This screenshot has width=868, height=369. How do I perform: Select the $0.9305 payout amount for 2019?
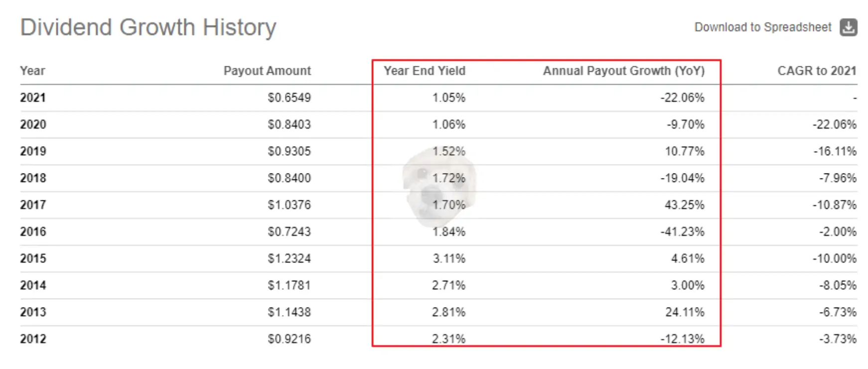(x=289, y=151)
